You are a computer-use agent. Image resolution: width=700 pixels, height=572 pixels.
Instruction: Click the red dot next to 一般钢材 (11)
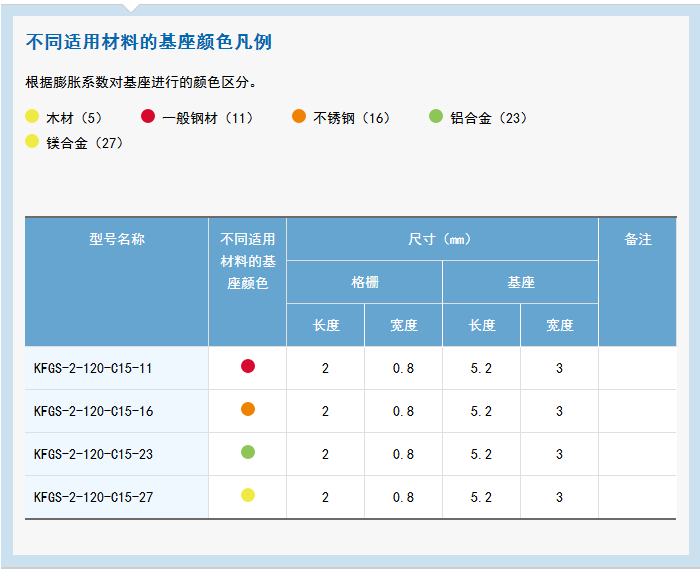pos(148,116)
